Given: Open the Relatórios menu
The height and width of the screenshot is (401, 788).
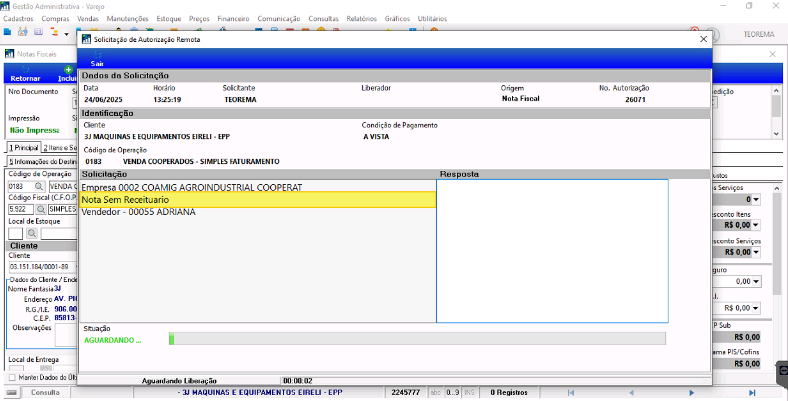Looking at the screenshot, I should [x=361, y=19].
